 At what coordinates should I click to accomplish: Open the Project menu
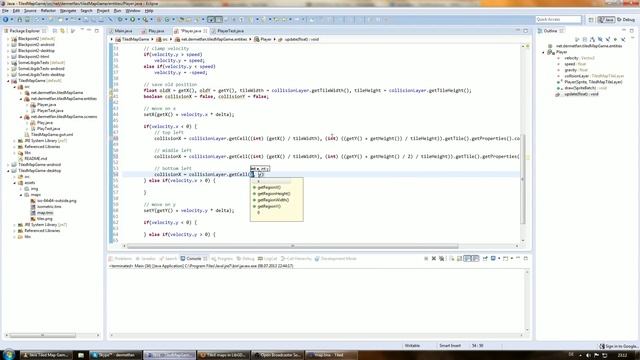[103, 11]
